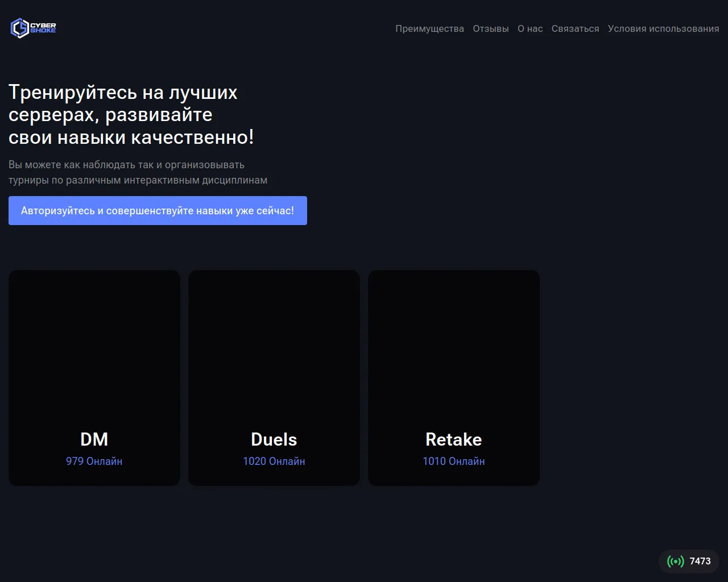Choose the Retake card title
This screenshot has height=582, width=728.
[454, 439]
